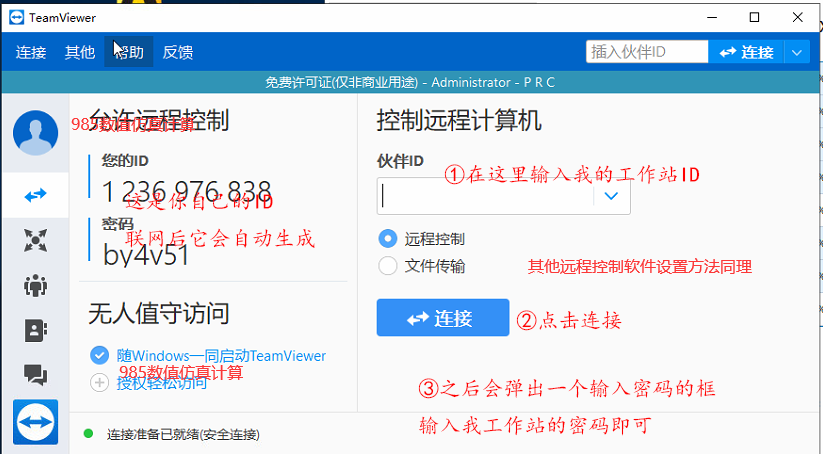Click the TeamViewer logo at sidebar bottom
Image resolution: width=823 pixels, height=454 pixels.
click(x=36, y=422)
